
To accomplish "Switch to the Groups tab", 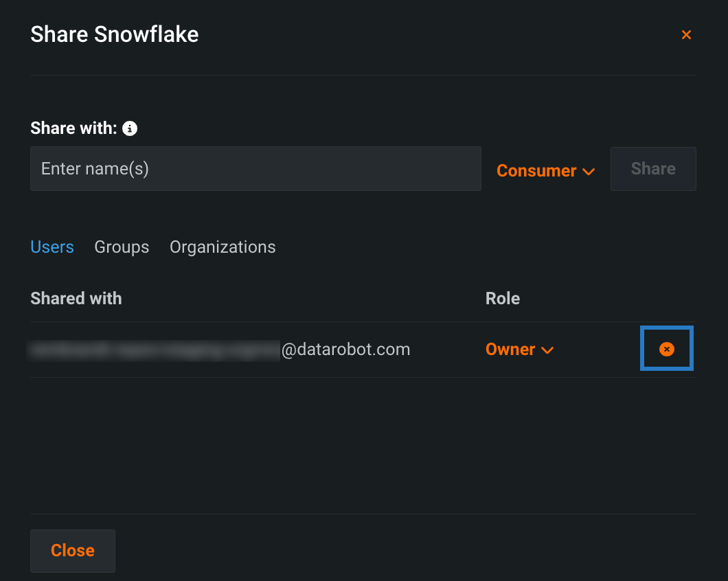I will tap(122, 247).
